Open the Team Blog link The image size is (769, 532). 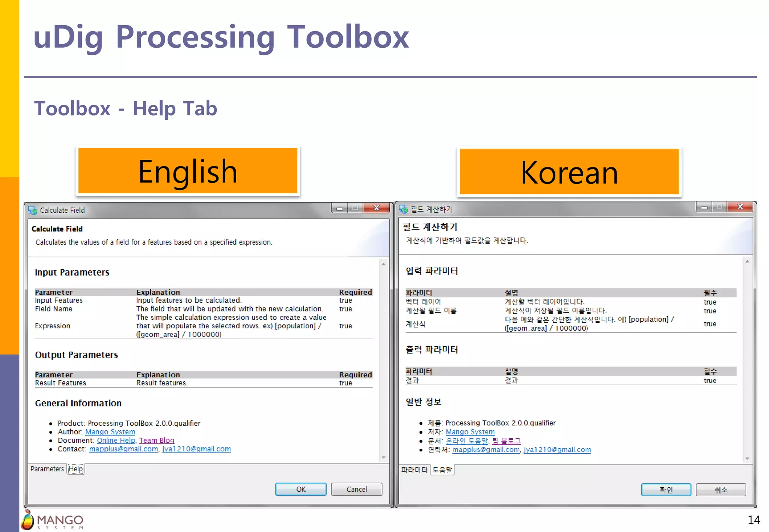[x=157, y=440]
